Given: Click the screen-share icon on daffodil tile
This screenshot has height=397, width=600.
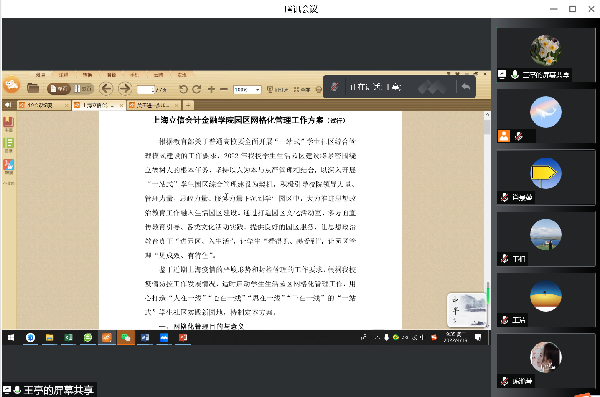Looking at the screenshot, I should pyautogui.click(x=502, y=75).
